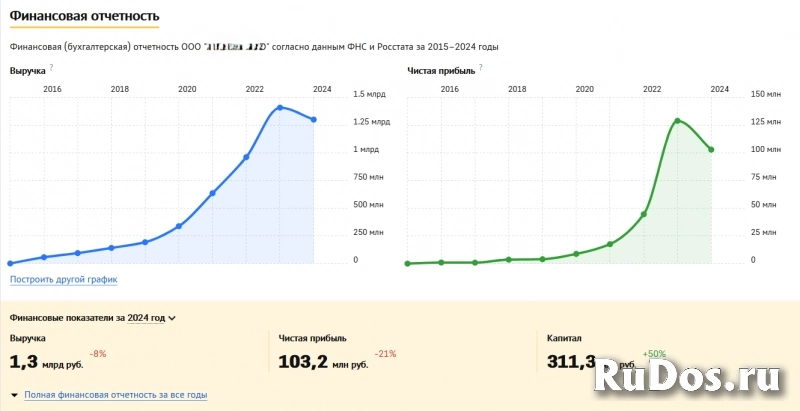800x411 pixels.
Task: Click the final point on net profit chart
Action: click(711, 150)
